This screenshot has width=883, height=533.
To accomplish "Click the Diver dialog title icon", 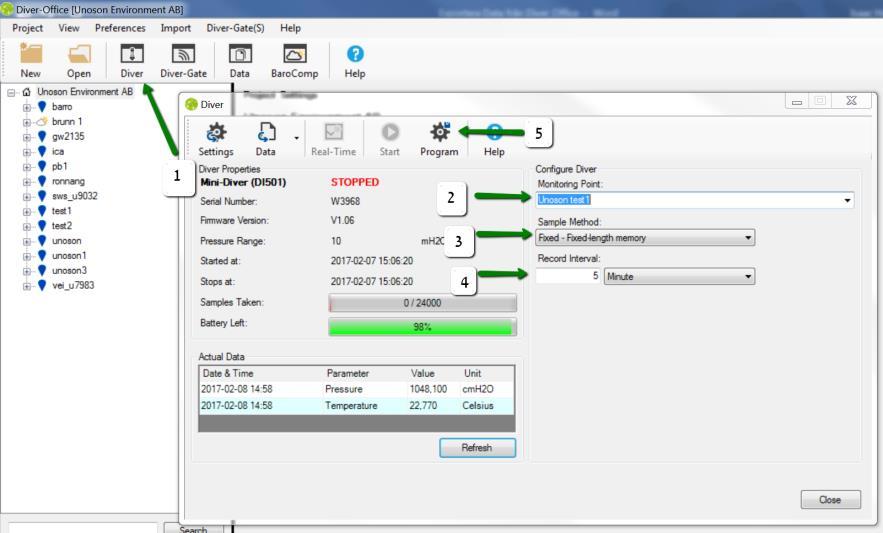I will [x=191, y=104].
